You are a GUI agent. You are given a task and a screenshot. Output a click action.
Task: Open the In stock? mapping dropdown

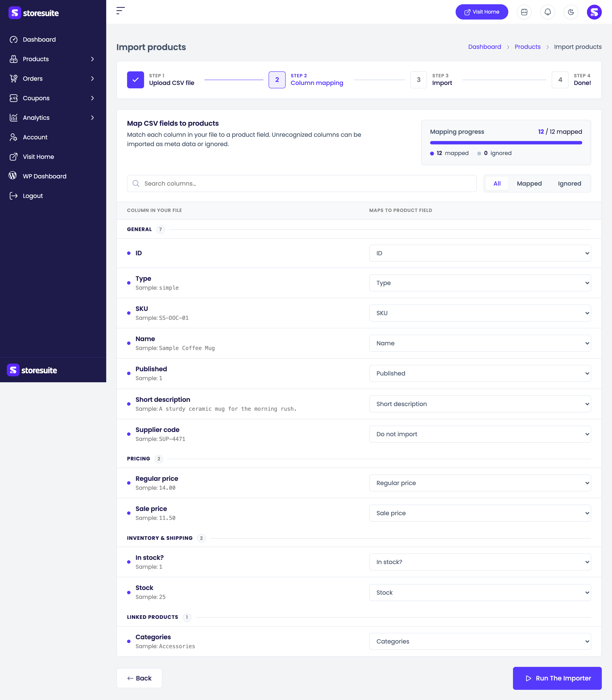click(x=480, y=562)
